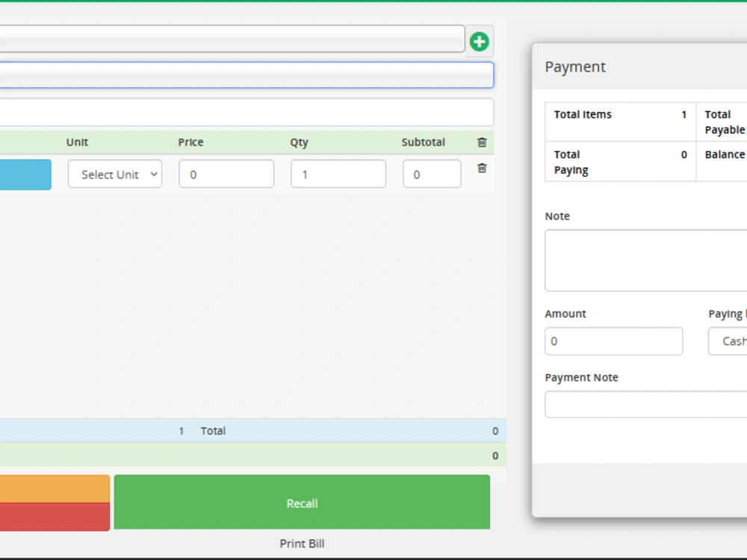Click the Qty input field

point(338,174)
